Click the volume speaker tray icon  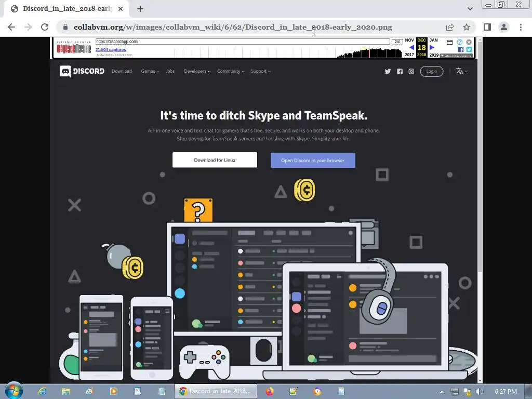tap(479, 392)
